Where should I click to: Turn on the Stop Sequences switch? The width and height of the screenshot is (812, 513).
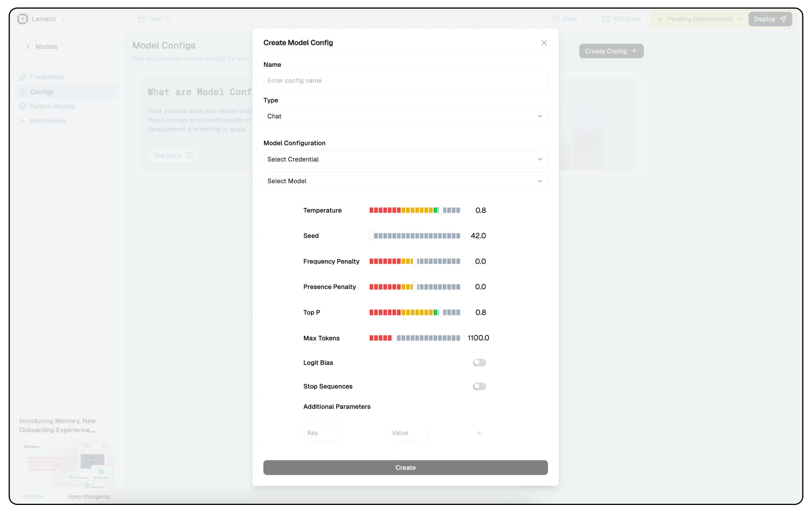[479, 386]
